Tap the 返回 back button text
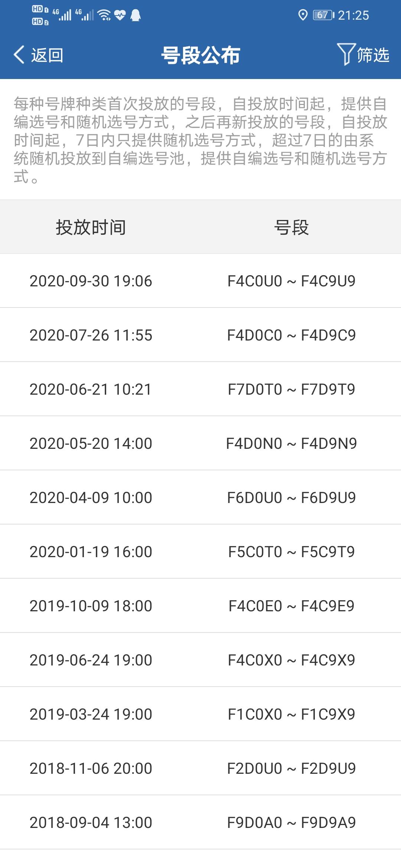The height and width of the screenshot is (868, 401). click(47, 55)
